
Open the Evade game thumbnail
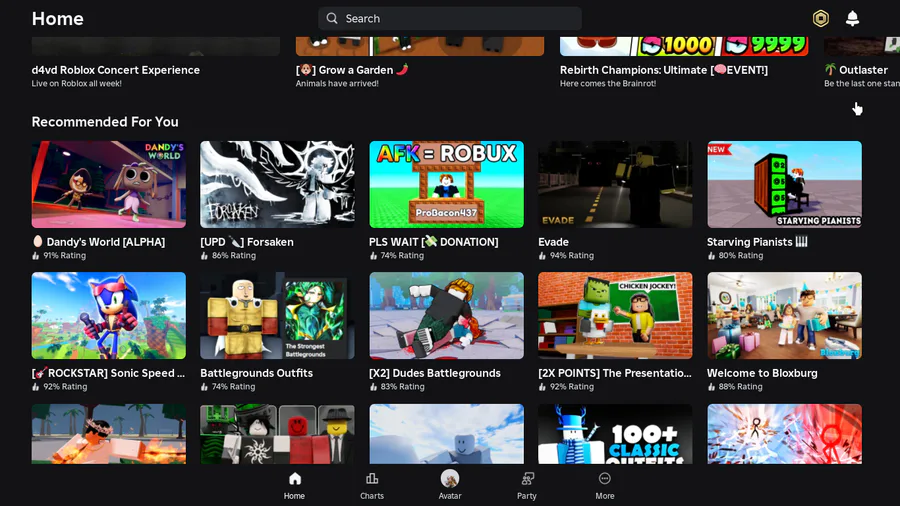[615, 184]
